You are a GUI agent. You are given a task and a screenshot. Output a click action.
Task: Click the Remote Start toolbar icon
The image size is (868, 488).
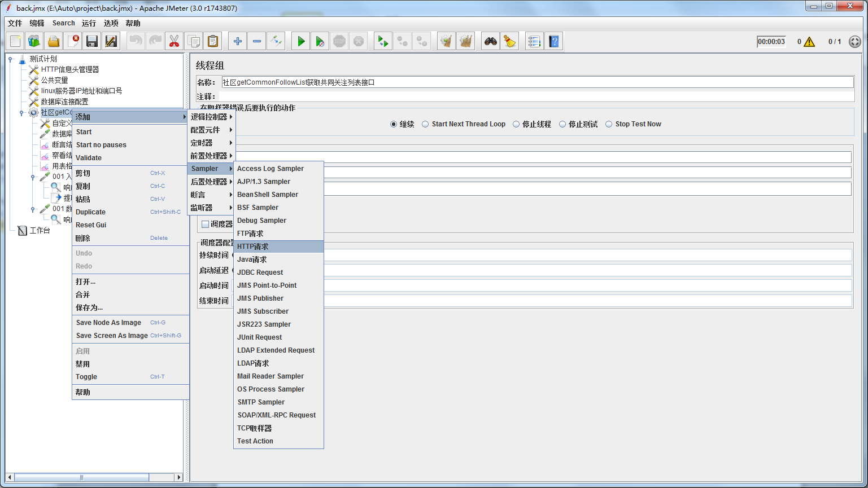click(x=383, y=41)
